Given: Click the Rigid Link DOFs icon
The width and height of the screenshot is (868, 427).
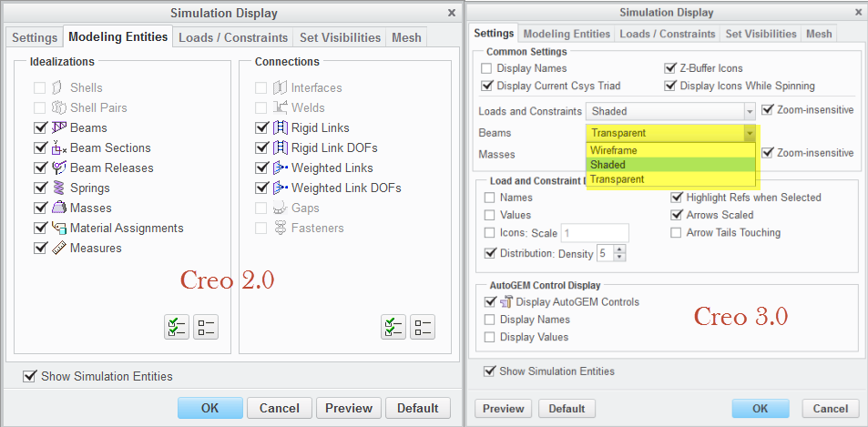Looking at the screenshot, I should (x=281, y=147).
